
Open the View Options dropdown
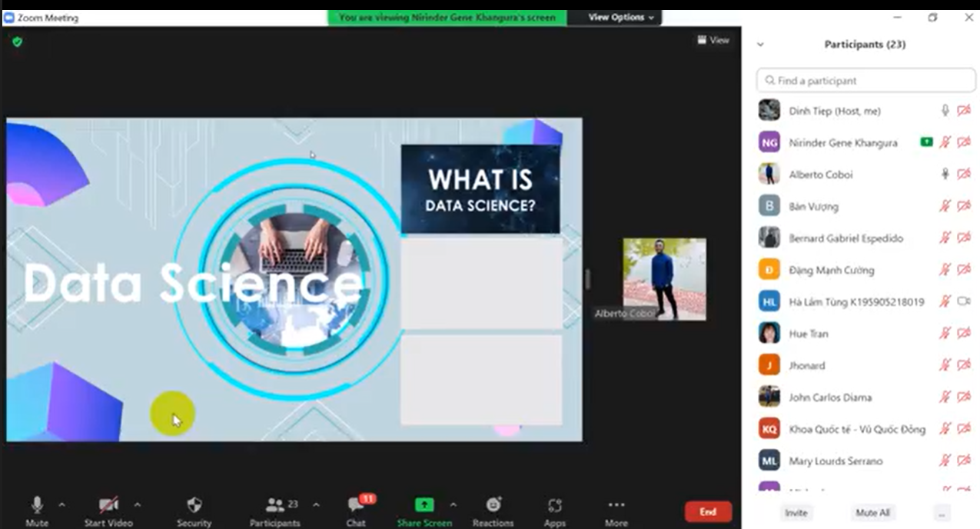[621, 17]
